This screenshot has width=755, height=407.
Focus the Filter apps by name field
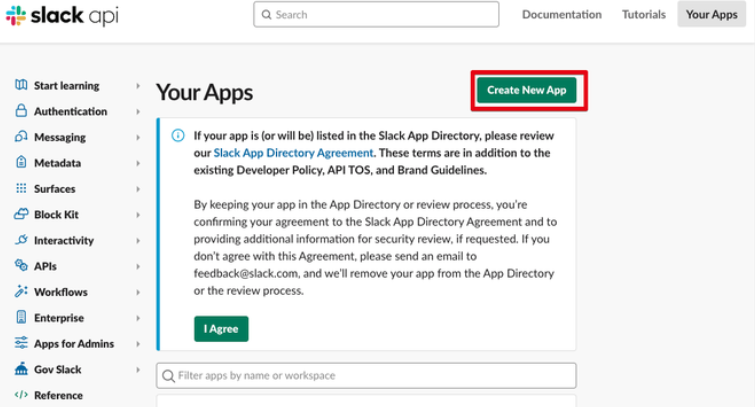366,376
